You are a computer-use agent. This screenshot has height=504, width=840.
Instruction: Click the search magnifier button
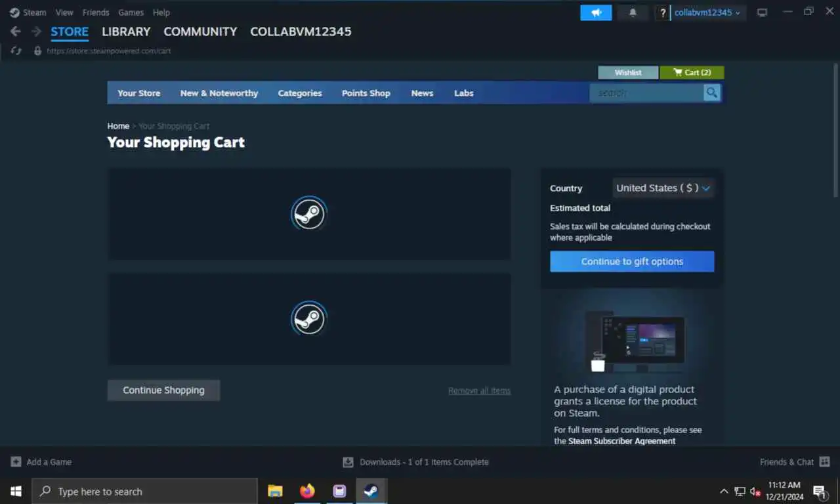tap(711, 93)
